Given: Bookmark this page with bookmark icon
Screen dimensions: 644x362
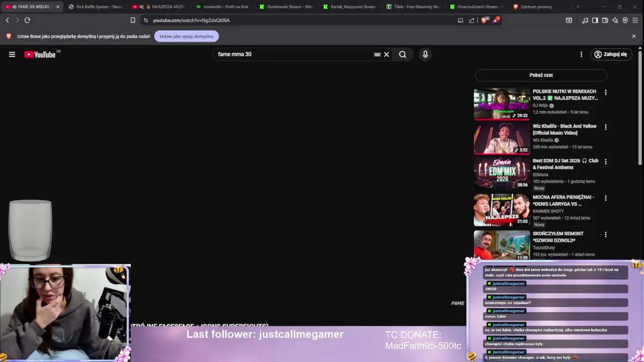Looking at the screenshot, I should (133, 20).
